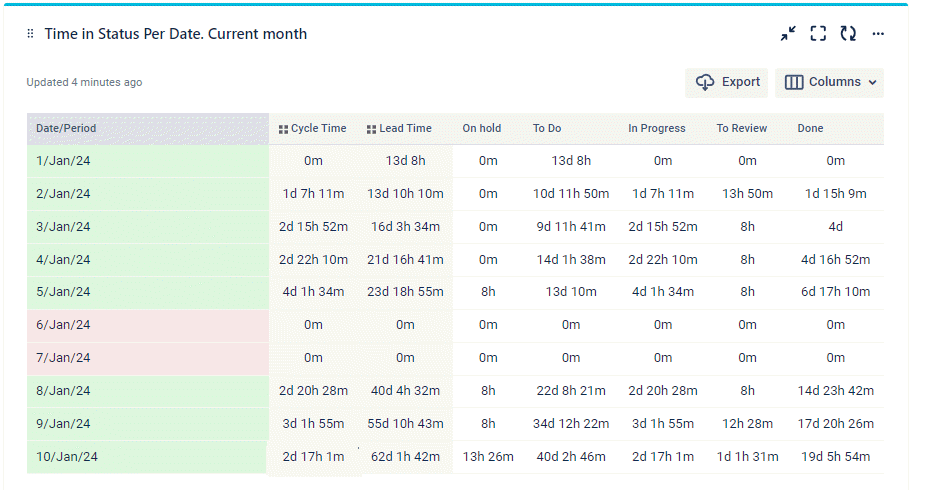Screen dimensions: 928x490
Task: Open the three-dot more options menu
Action: (878, 34)
